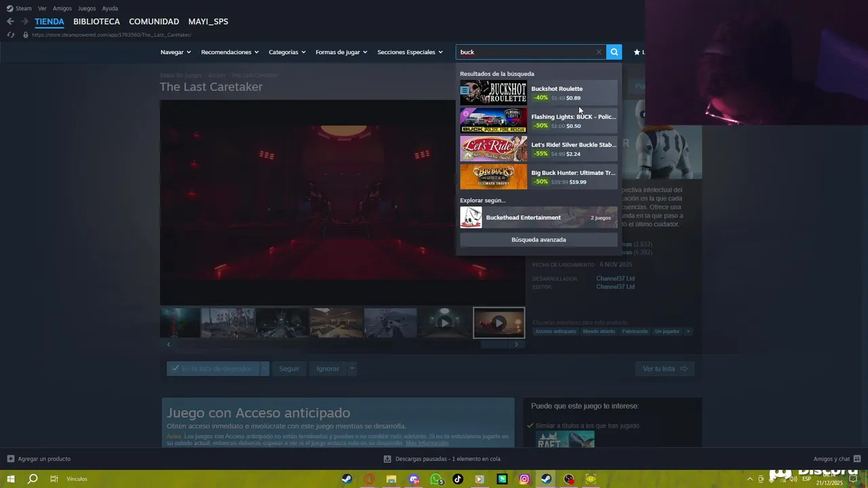Screen dimensions: 868x488
Task: Click the plus icon for Agregar un producto
Action: coord(11,459)
